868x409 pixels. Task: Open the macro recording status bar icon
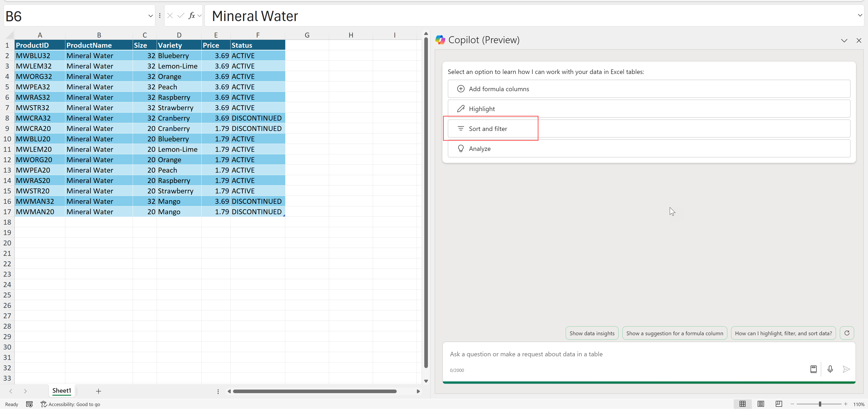coord(29,404)
